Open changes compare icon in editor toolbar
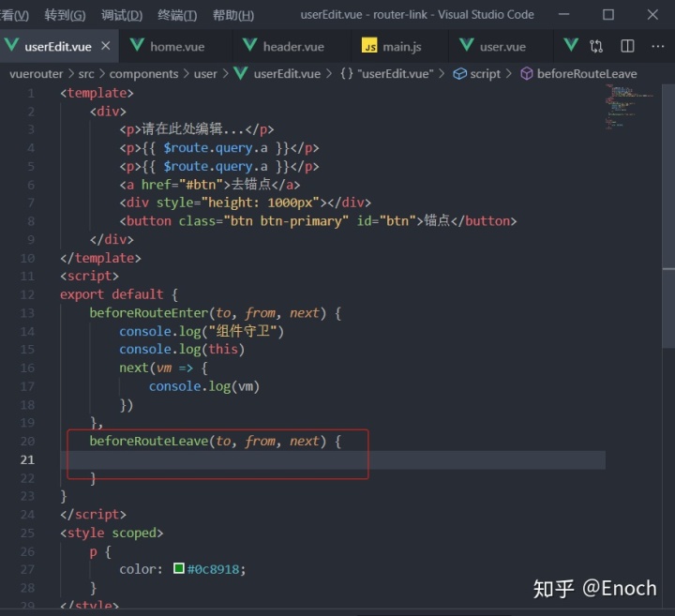 coord(596,46)
